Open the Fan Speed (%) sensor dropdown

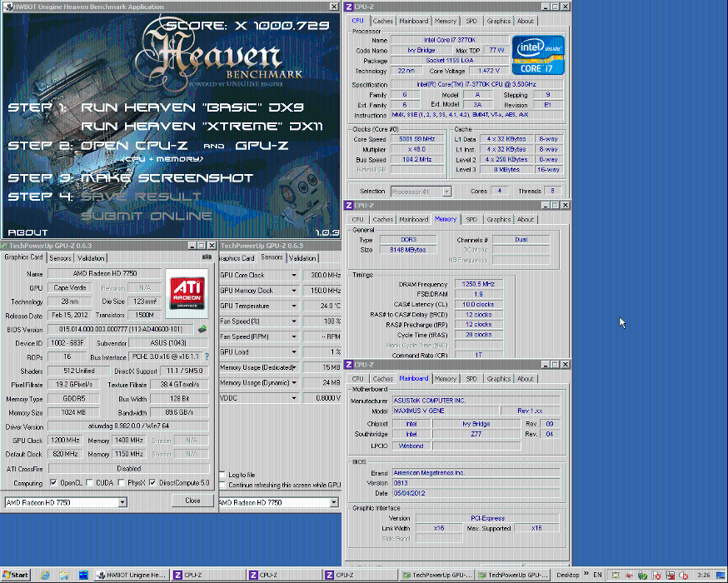point(294,321)
